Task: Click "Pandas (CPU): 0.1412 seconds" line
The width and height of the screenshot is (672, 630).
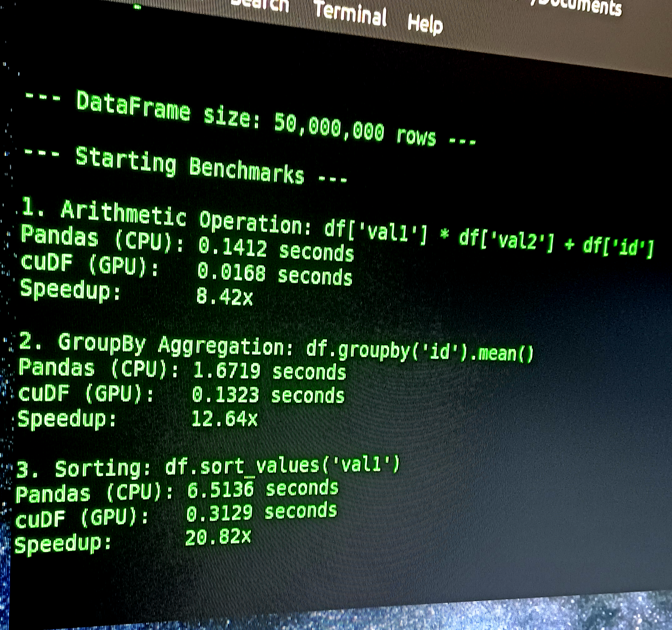Action: [187, 244]
